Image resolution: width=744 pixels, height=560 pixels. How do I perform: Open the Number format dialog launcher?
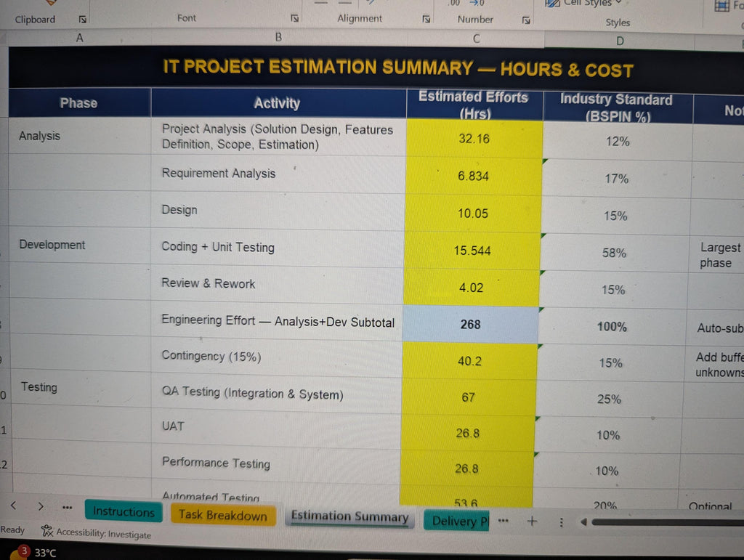point(526,20)
